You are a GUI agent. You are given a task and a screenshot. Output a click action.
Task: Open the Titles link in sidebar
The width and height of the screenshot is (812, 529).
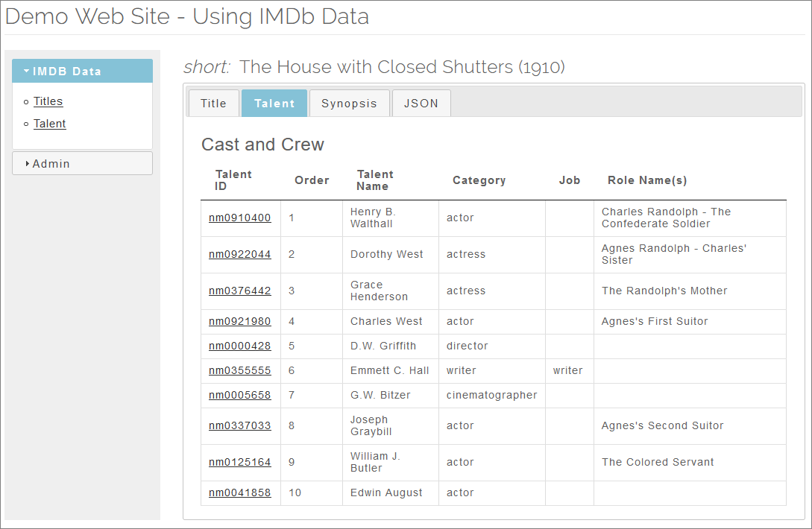(48, 101)
